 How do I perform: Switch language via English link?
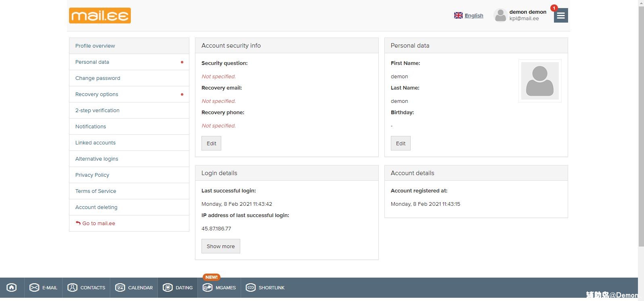(474, 15)
